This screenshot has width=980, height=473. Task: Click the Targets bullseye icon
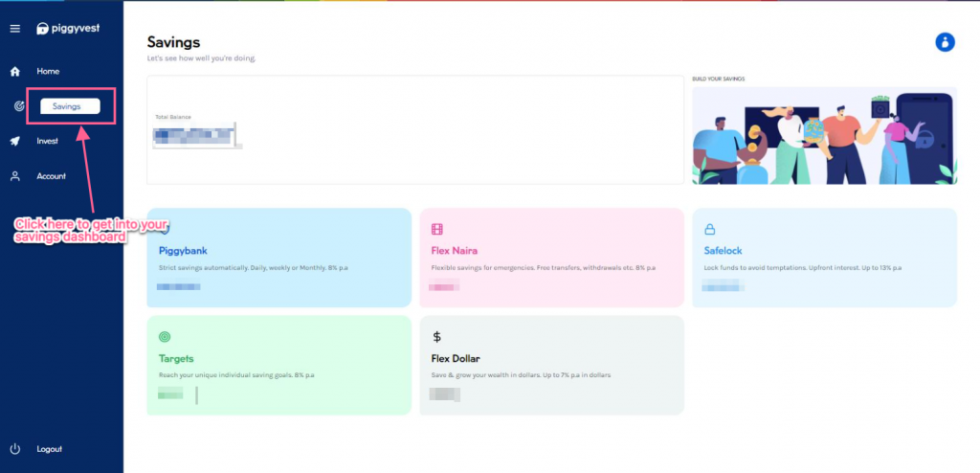point(165,337)
